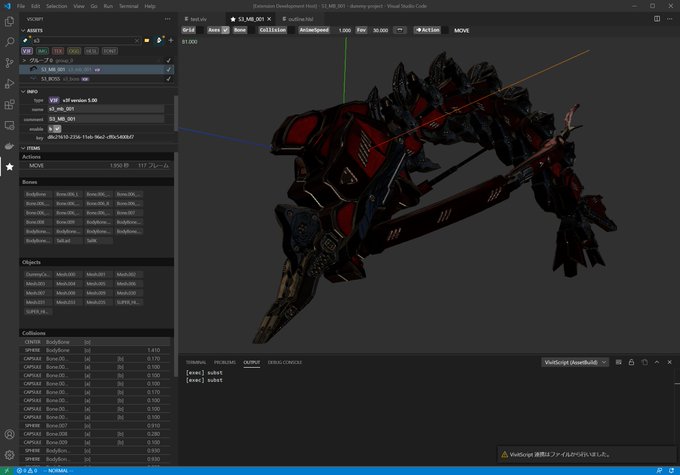Switch to the PROBLEMS panel tab
Screen dimensions: 680x475
(x=225, y=362)
